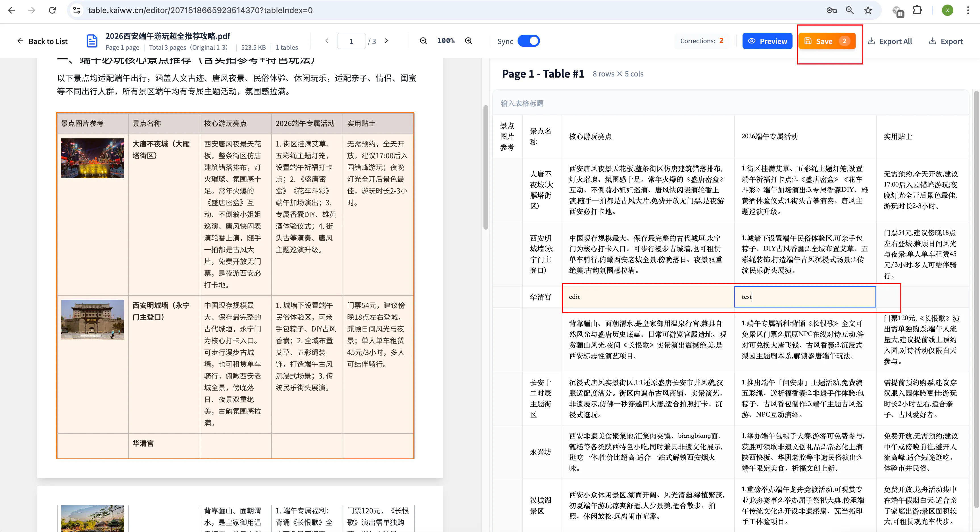980x532 pixels.
Task: Select the 华清宫 cell in editor table
Action: pyautogui.click(x=542, y=297)
